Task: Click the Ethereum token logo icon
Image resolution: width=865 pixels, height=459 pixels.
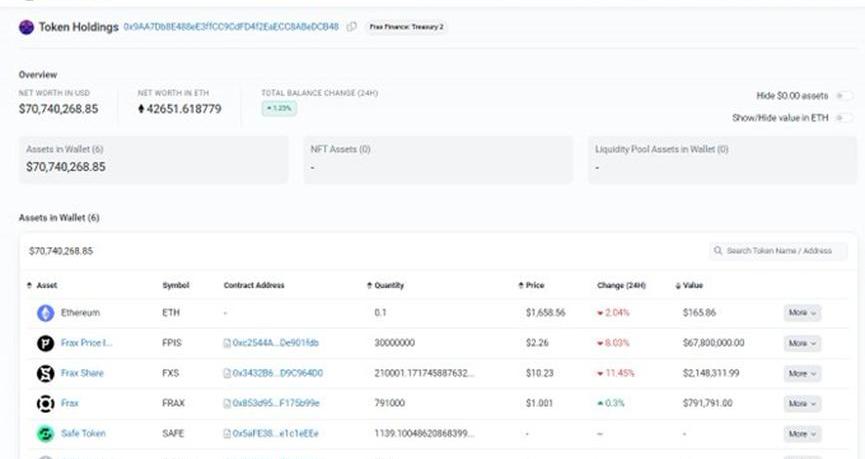Action: coord(45,313)
